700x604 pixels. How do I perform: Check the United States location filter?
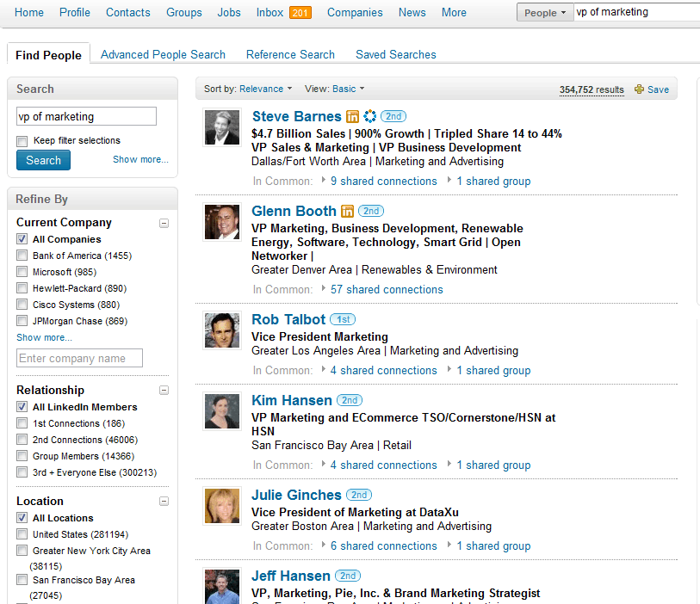point(22,534)
